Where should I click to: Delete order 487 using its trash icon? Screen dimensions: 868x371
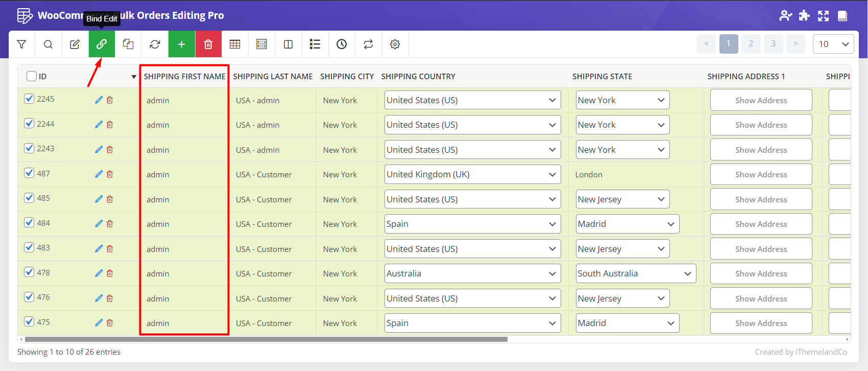tap(110, 174)
